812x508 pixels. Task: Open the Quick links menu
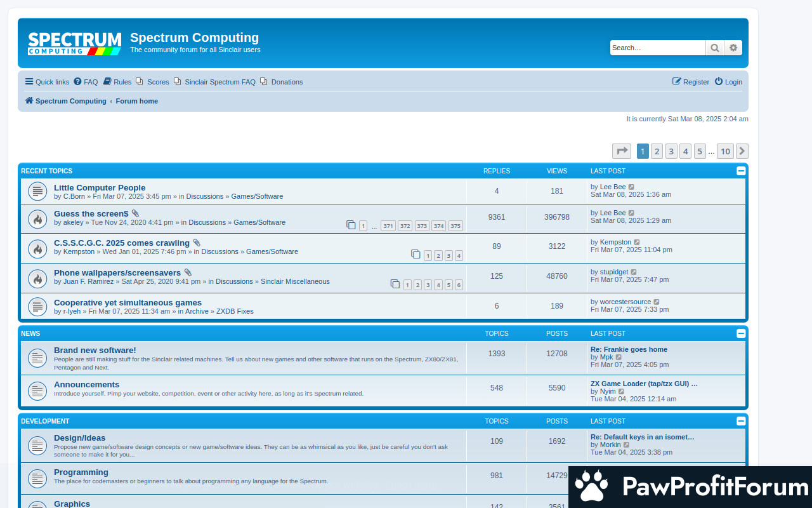(48, 82)
